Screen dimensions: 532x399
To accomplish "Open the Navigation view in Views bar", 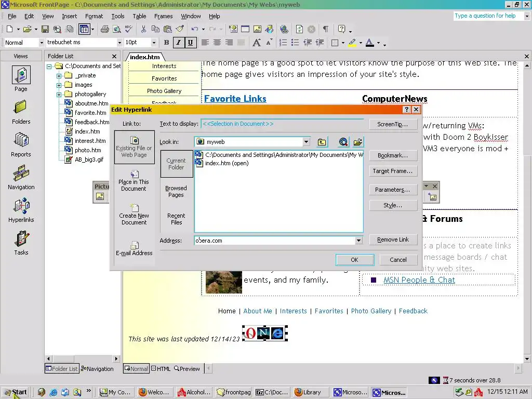I will pos(21,178).
